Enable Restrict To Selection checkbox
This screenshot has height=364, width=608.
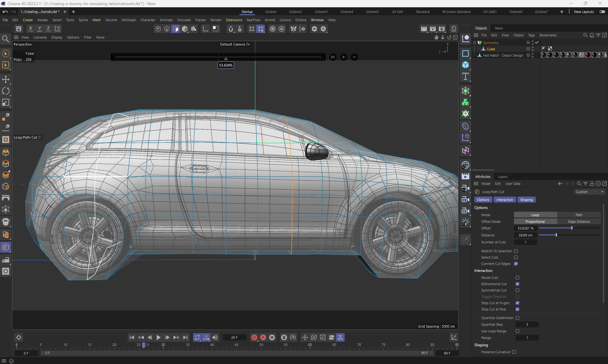coord(516,251)
